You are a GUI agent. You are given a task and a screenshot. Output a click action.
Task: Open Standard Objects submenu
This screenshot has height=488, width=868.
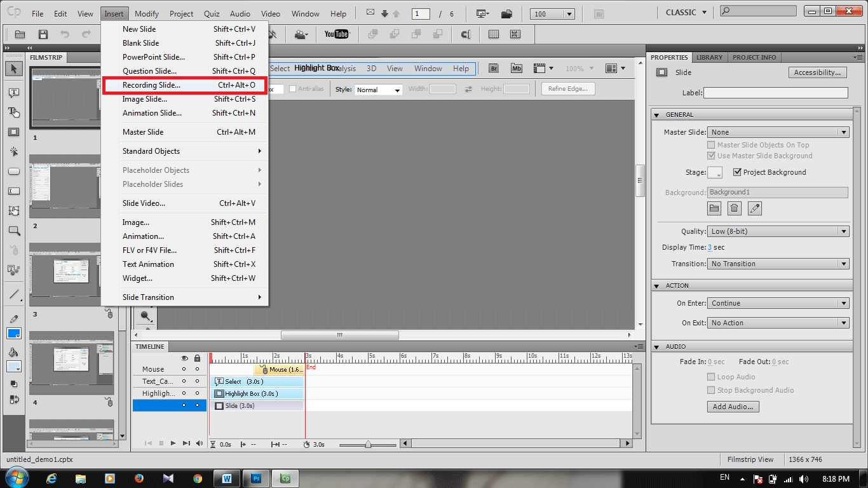click(186, 151)
